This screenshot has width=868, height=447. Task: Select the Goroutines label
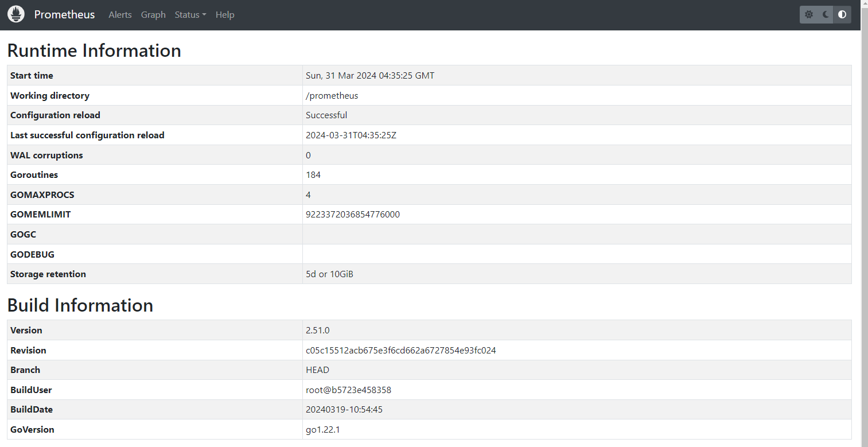click(x=34, y=175)
